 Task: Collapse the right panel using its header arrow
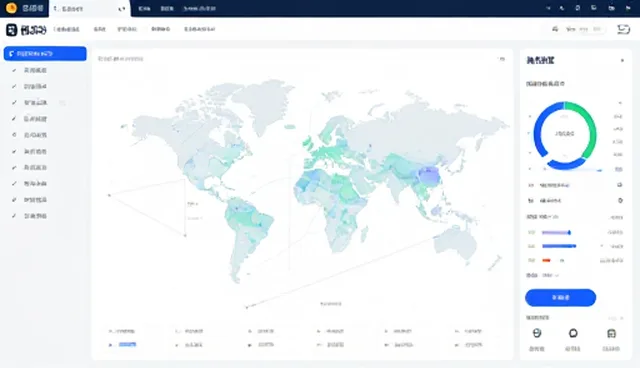coord(622,60)
